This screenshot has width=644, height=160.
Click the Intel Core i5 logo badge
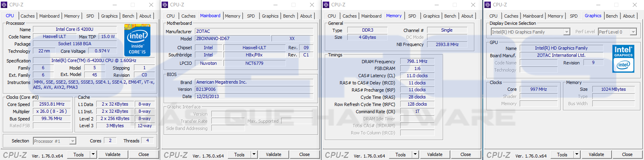[x=137, y=40]
